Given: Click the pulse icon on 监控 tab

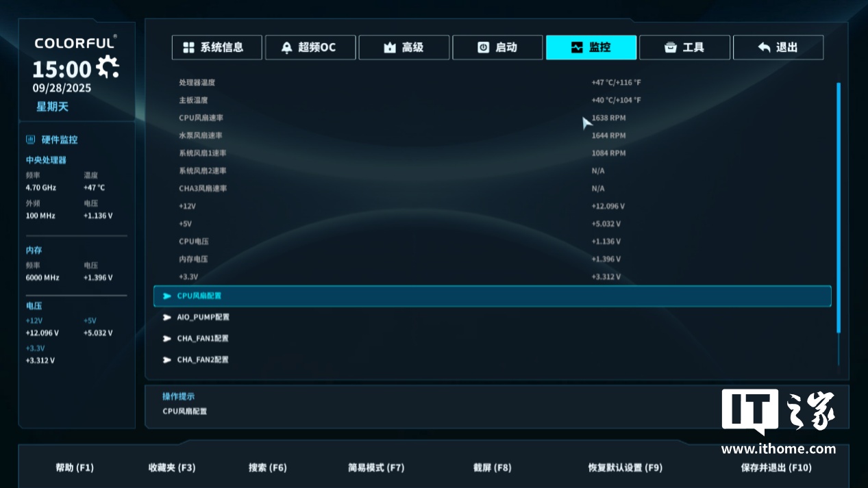Looking at the screenshot, I should [577, 47].
